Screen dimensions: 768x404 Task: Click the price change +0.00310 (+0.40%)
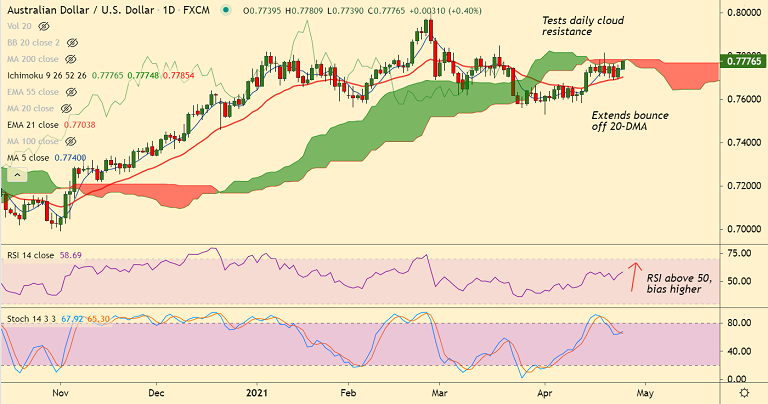[445, 10]
